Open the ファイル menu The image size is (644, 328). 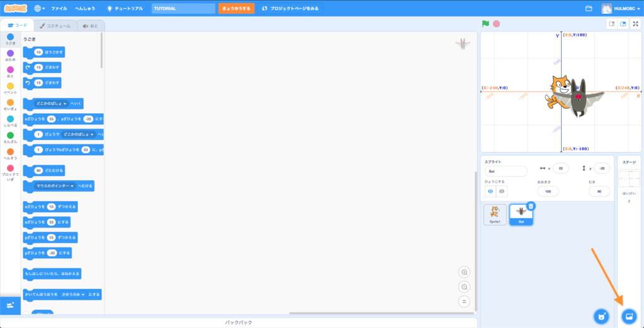[59, 9]
